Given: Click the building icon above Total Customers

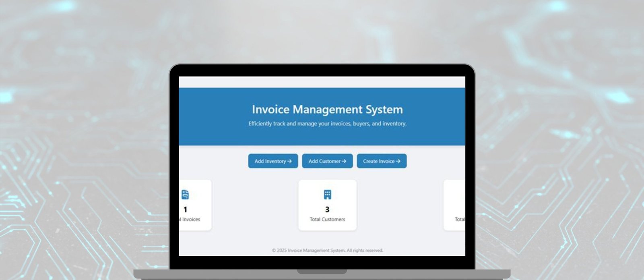Looking at the screenshot, I should pyautogui.click(x=327, y=195).
